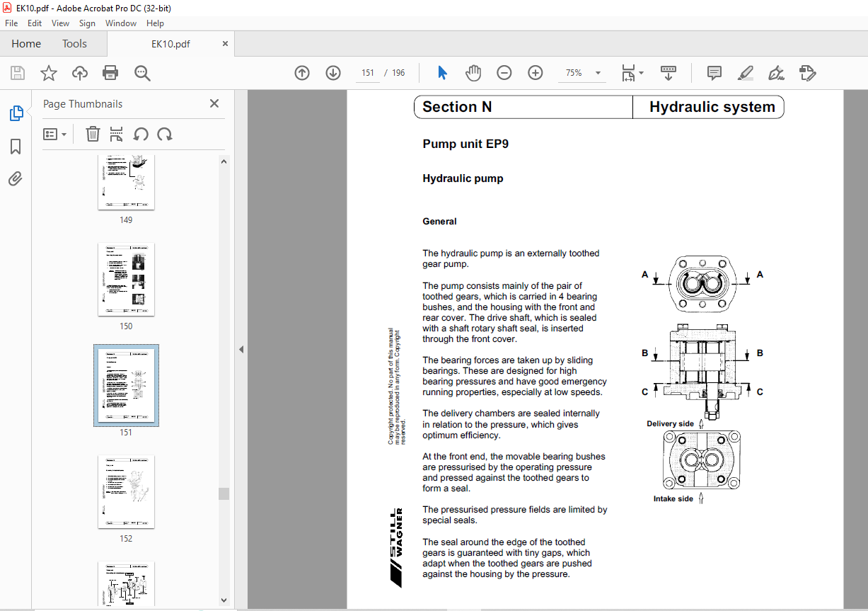Open the stamp and send tool icon
Screen dimensions: 868x611
pyautogui.click(x=808, y=73)
